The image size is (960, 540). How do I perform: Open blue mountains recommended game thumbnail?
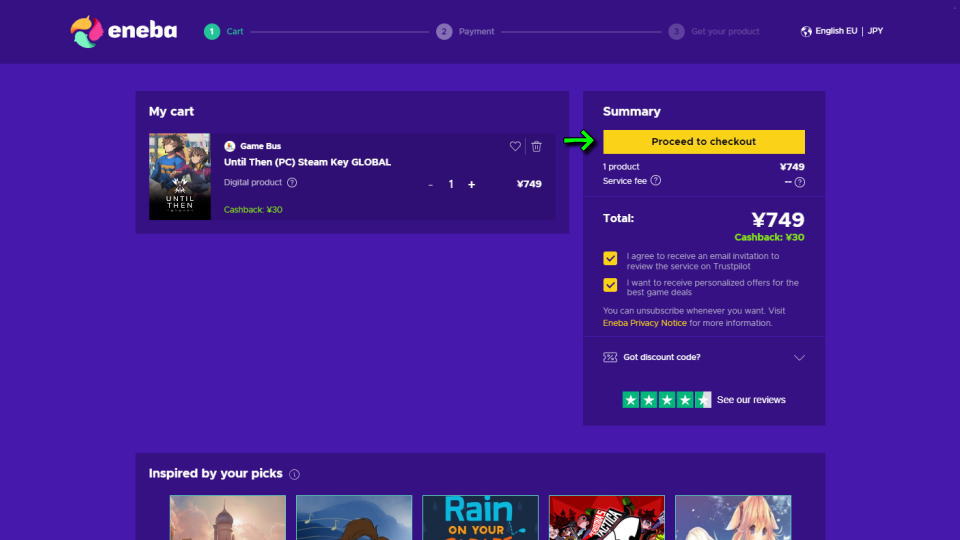click(x=354, y=517)
